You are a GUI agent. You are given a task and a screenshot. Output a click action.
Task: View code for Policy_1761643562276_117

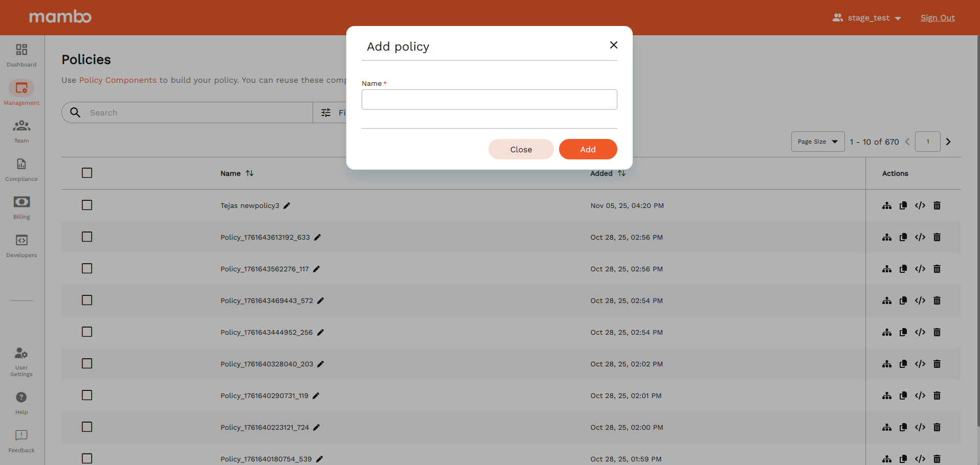pos(921,269)
